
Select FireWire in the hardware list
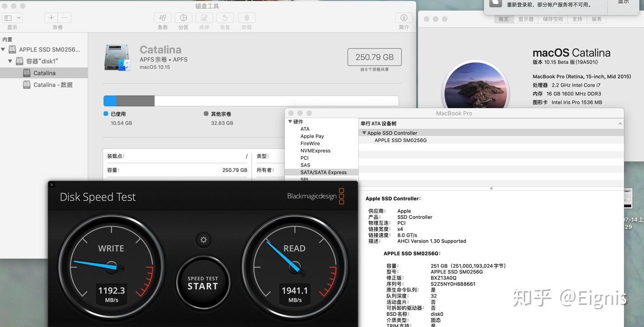click(x=310, y=143)
